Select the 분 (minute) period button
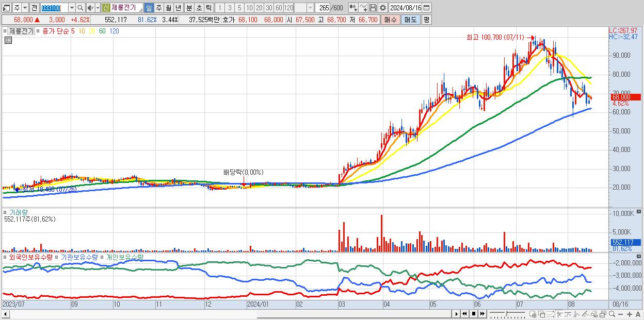This screenshot has height=320, width=644. click(189, 8)
